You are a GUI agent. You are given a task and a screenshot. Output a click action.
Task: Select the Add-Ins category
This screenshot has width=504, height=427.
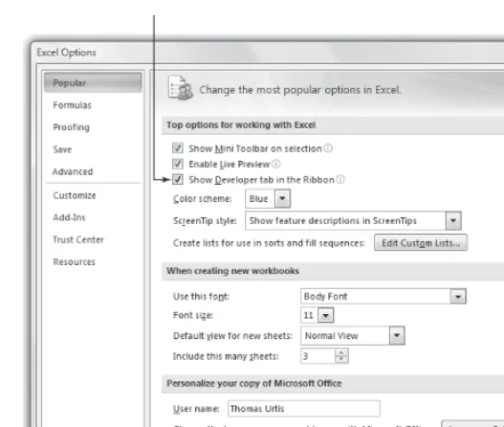(x=70, y=217)
